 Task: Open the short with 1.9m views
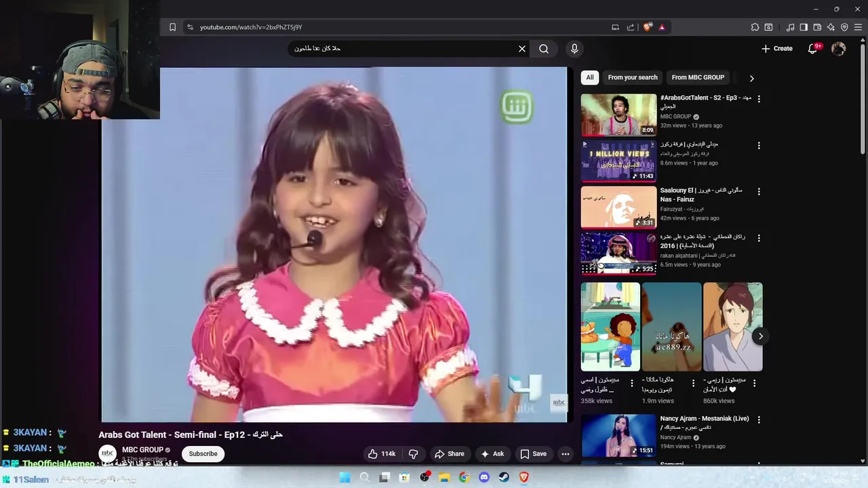pos(671,327)
